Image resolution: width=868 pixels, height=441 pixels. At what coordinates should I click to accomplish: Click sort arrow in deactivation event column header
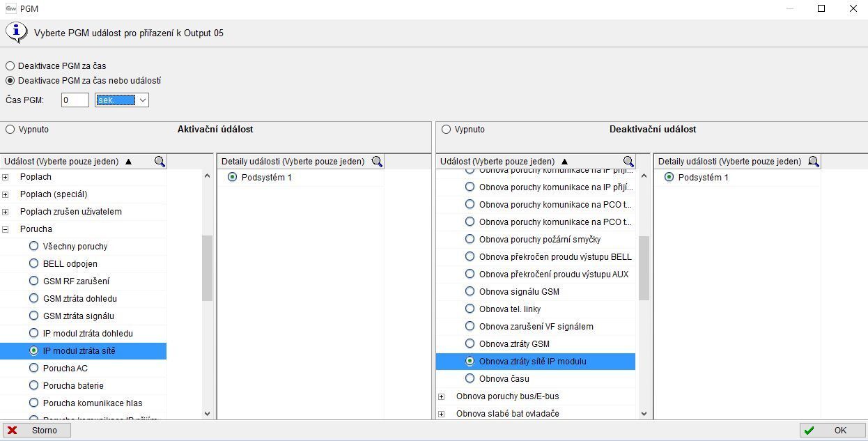point(564,162)
